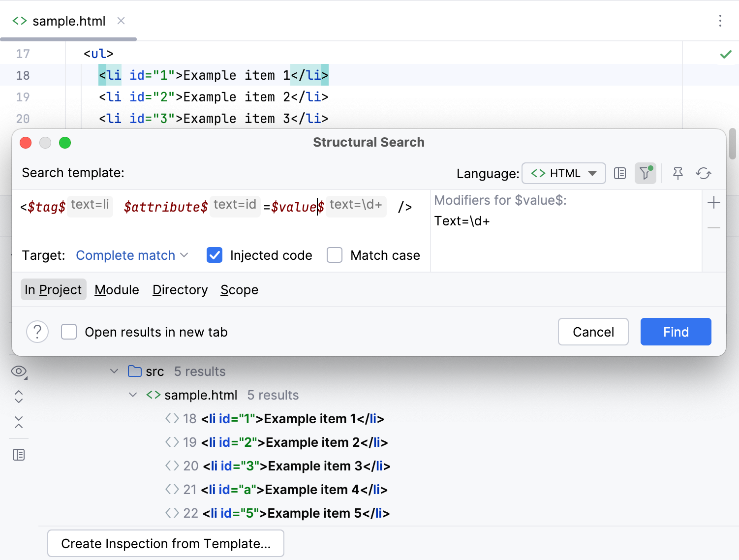Viewport: 739px width, 560px height.
Task: Close the sample.html editor tab
Action: tap(121, 21)
